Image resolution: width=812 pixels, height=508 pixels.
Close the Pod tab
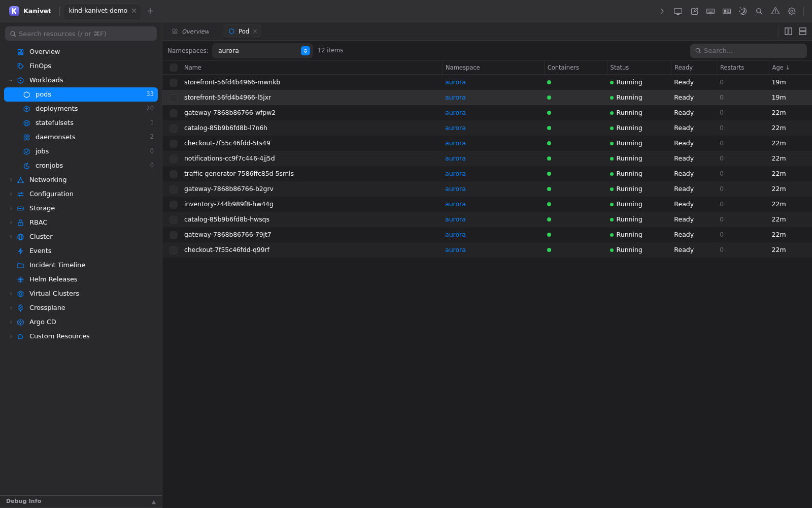pyautogui.click(x=255, y=31)
